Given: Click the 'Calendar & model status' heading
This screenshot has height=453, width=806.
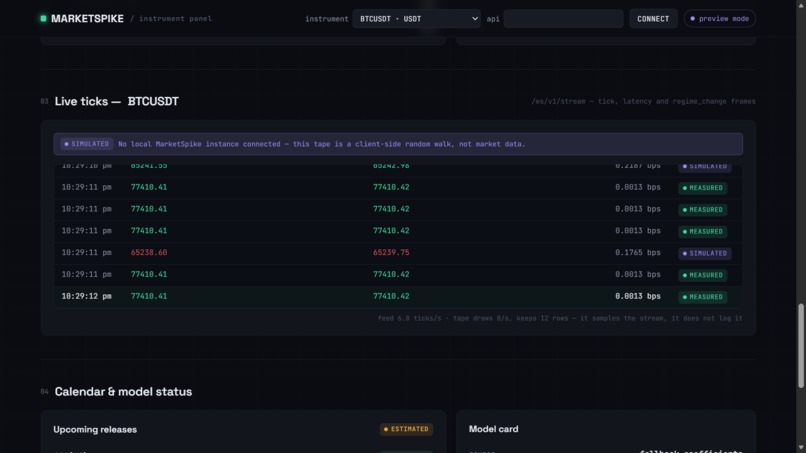Looking at the screenshot, I should [123, 391].
